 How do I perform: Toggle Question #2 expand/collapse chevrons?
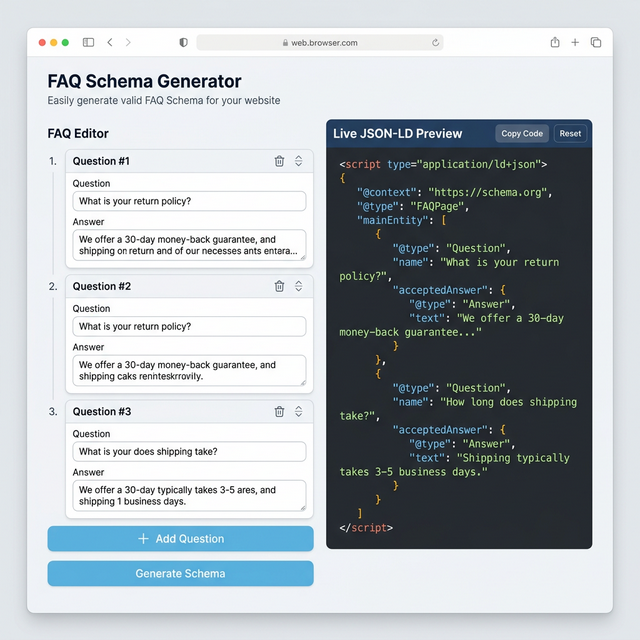point(298,286)
